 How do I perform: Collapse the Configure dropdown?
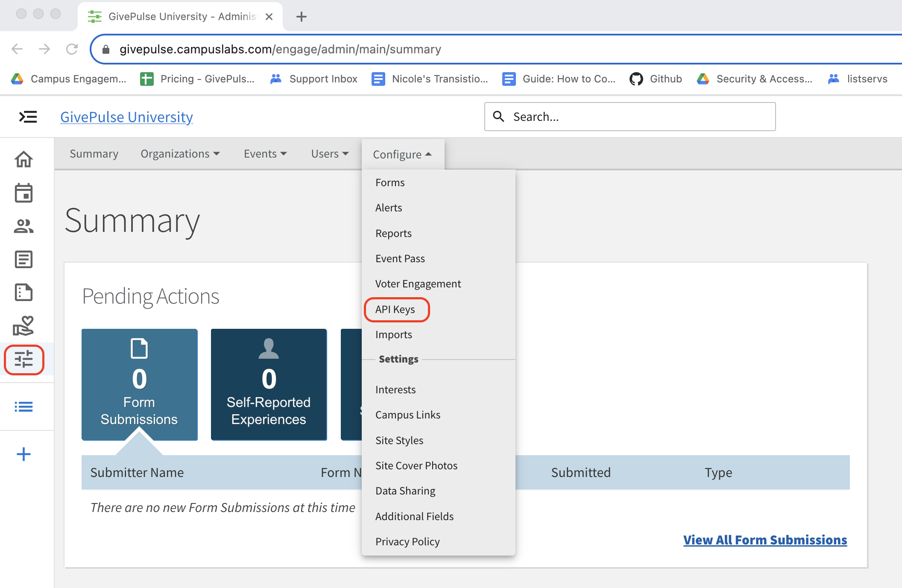coord(402,154)
